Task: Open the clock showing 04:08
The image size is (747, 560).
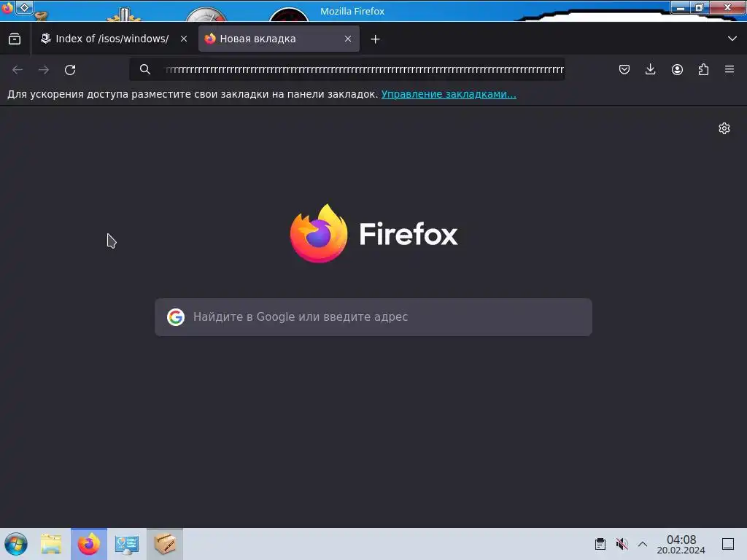Action: pos(681,544)
